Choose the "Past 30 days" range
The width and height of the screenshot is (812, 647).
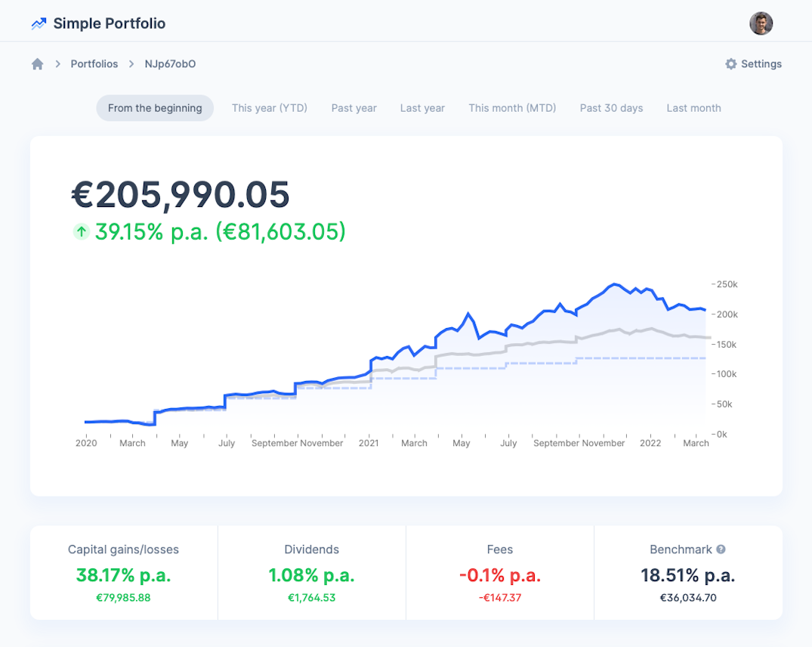coord(611,108)
